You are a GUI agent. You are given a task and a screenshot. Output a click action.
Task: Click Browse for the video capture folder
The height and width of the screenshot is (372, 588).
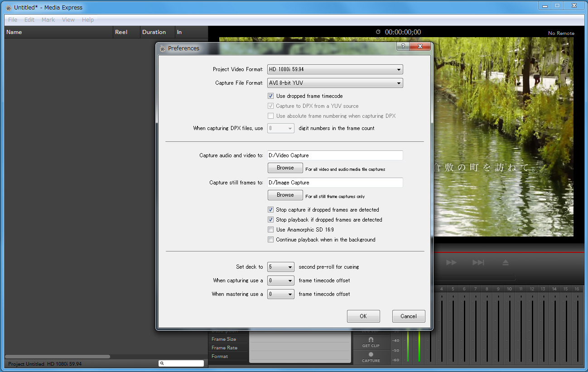[285, 168]
